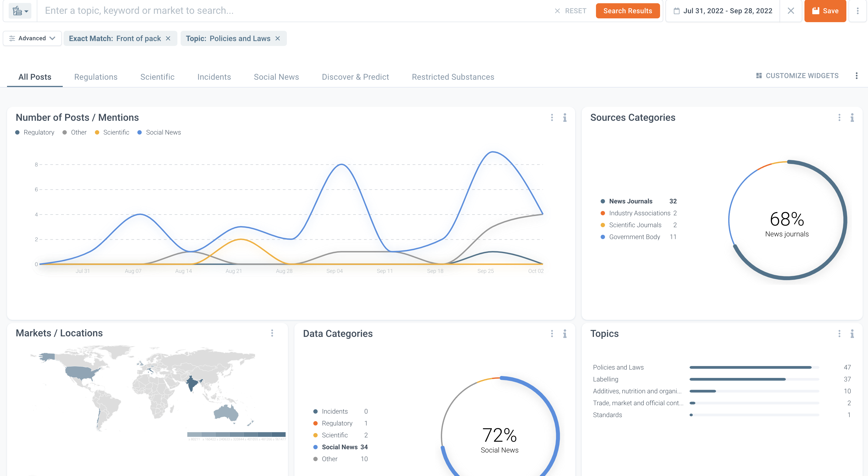Click the RESET search button

(571, 11)
